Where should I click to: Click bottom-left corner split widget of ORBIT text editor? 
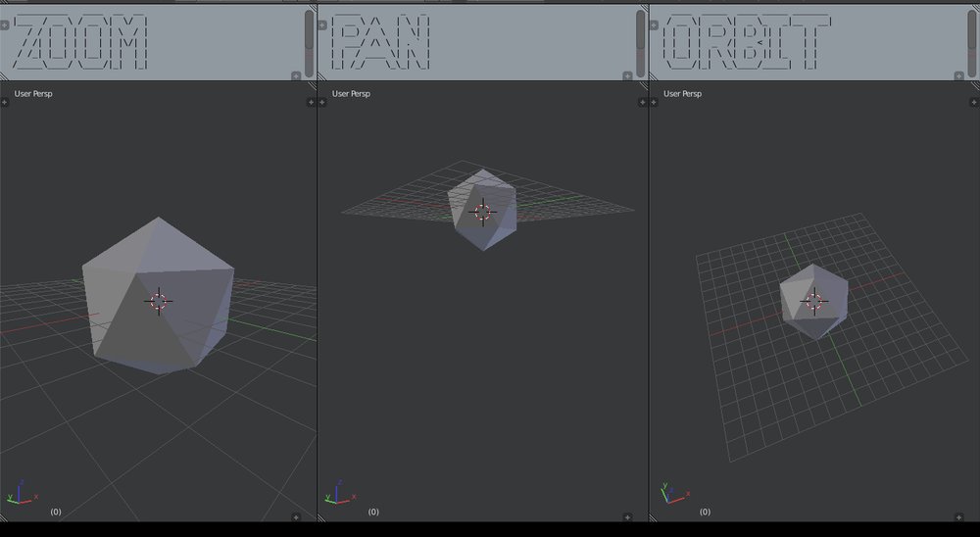click(654, 76)
